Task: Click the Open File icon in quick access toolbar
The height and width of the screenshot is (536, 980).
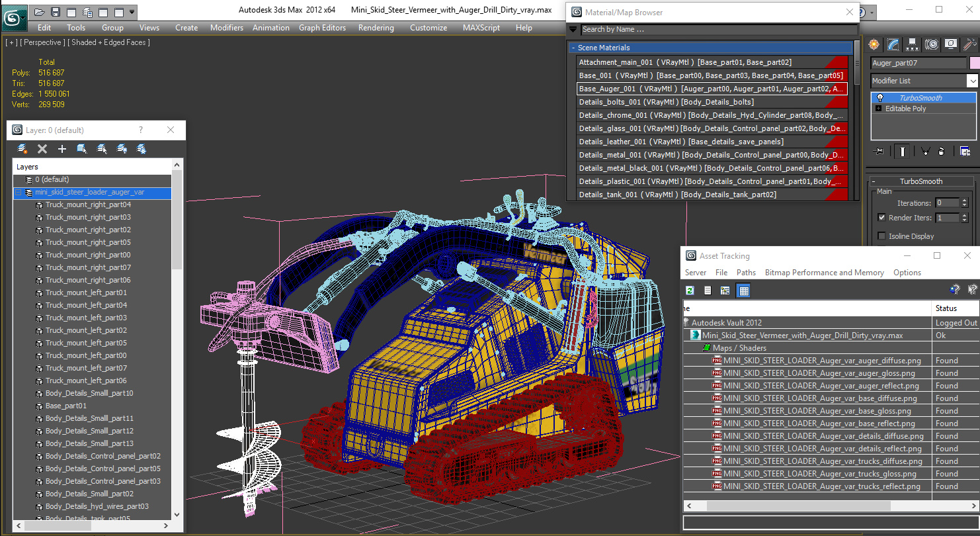Action: point(40,12)
